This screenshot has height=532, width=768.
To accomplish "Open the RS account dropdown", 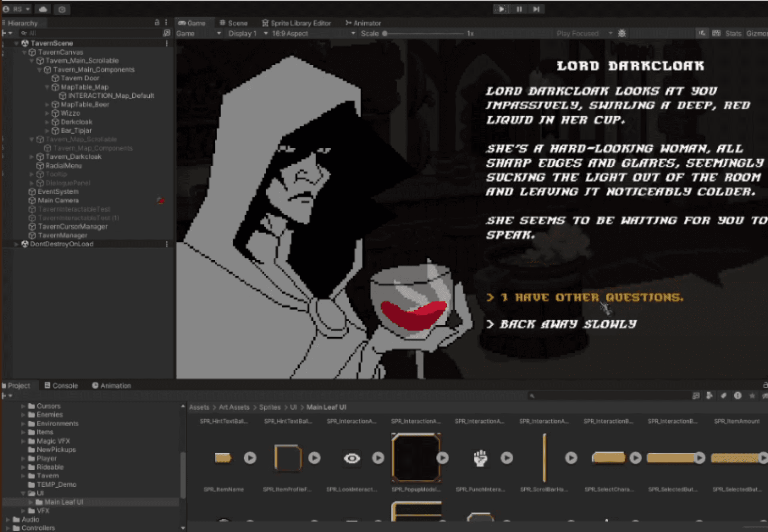I will tap(17, 9).
